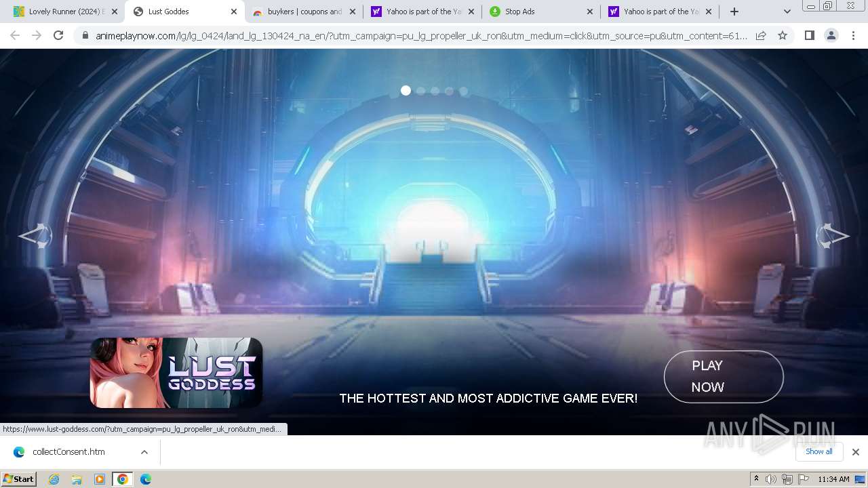
Task: Select the third carousel dot
Action: coord(435,91)
